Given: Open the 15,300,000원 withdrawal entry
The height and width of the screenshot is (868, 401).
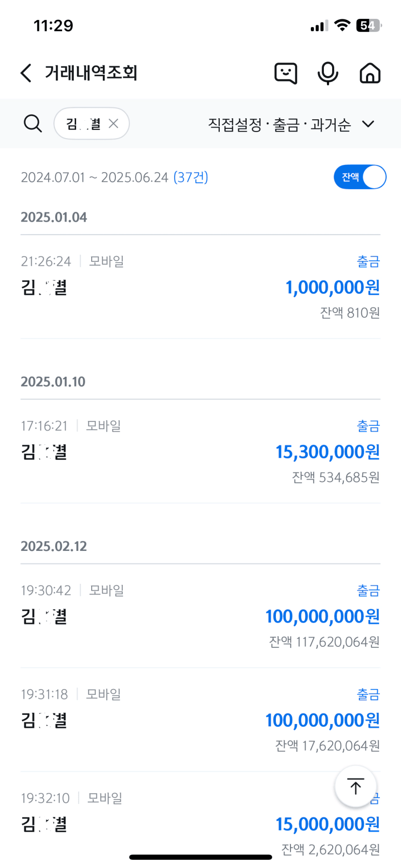Looking at the screenshot, I should click(x=200, y=451).
